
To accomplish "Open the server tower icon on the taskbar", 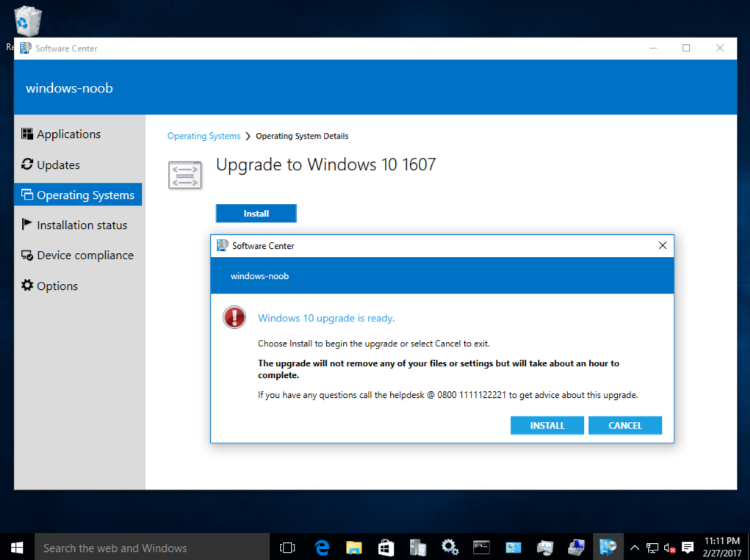I will tap(417, 548).
